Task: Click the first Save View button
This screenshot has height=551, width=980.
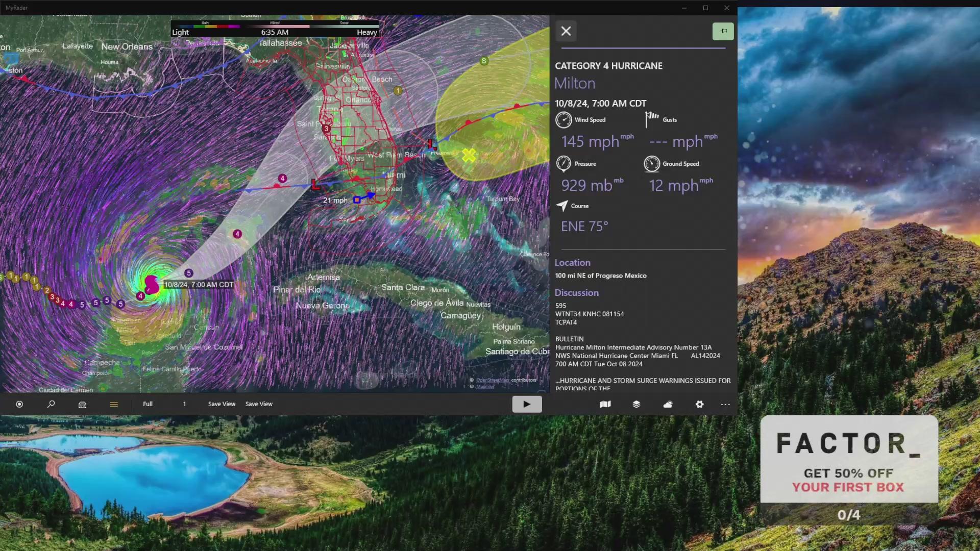Action: click(222, 404)
